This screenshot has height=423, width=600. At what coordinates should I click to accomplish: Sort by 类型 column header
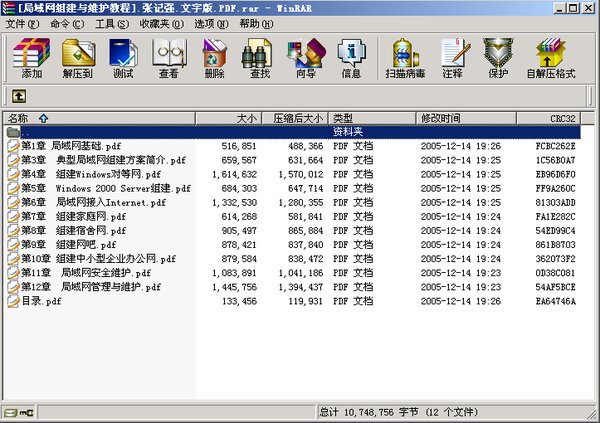[x=372, y=118]
